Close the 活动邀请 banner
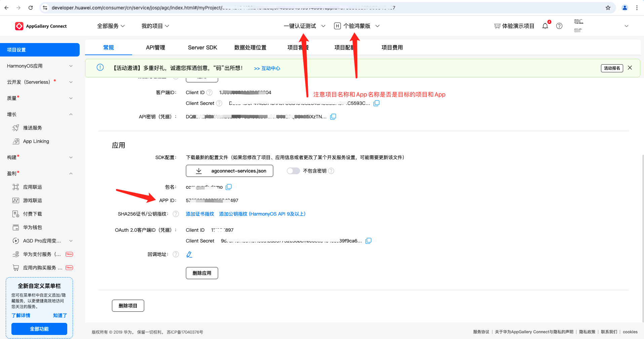 [x=630, y=68]
